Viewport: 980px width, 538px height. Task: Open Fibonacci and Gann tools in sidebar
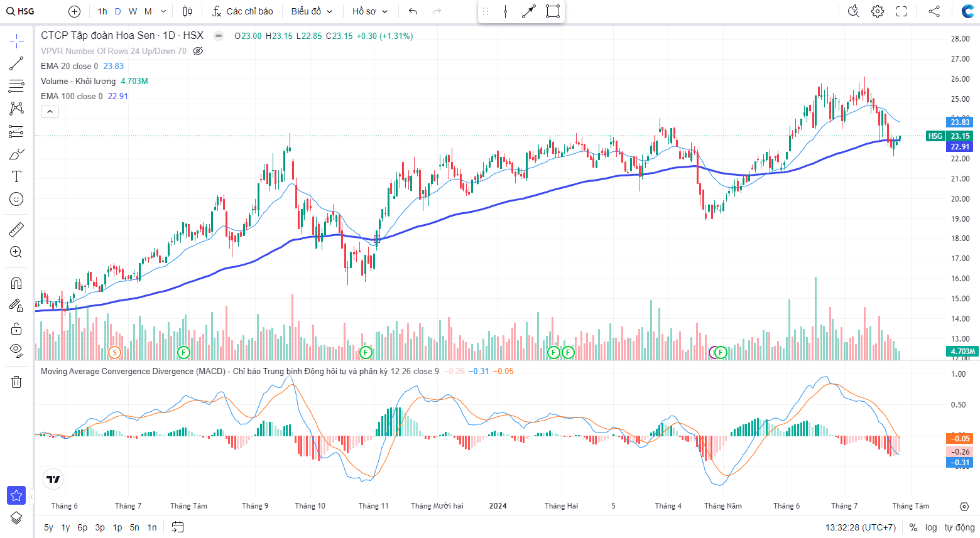pos(16,86)
